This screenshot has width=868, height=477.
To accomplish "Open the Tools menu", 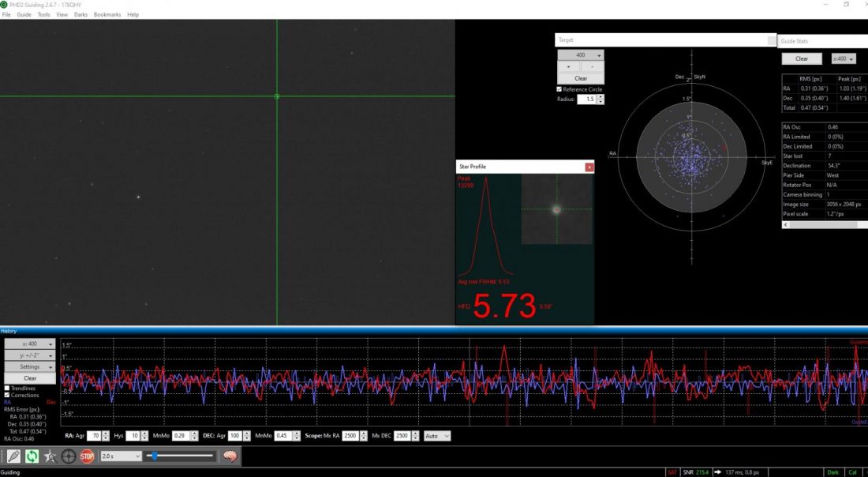I will pyautogui.click(x=43, y=15).
